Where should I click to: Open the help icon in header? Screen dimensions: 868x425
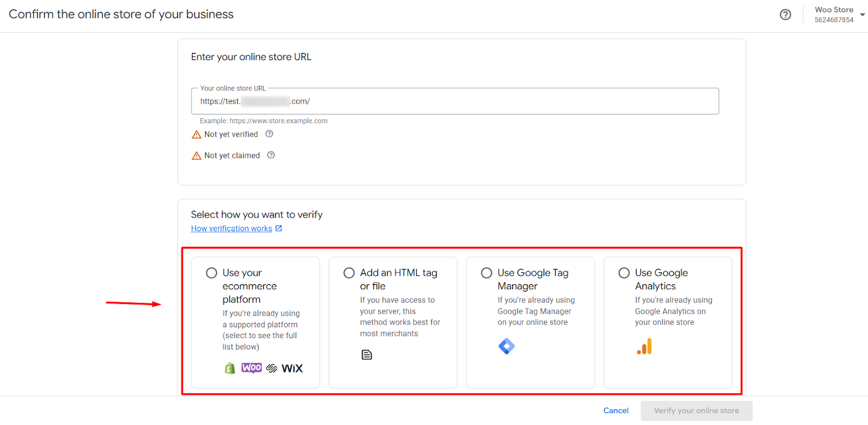click(x=785, y=15)
